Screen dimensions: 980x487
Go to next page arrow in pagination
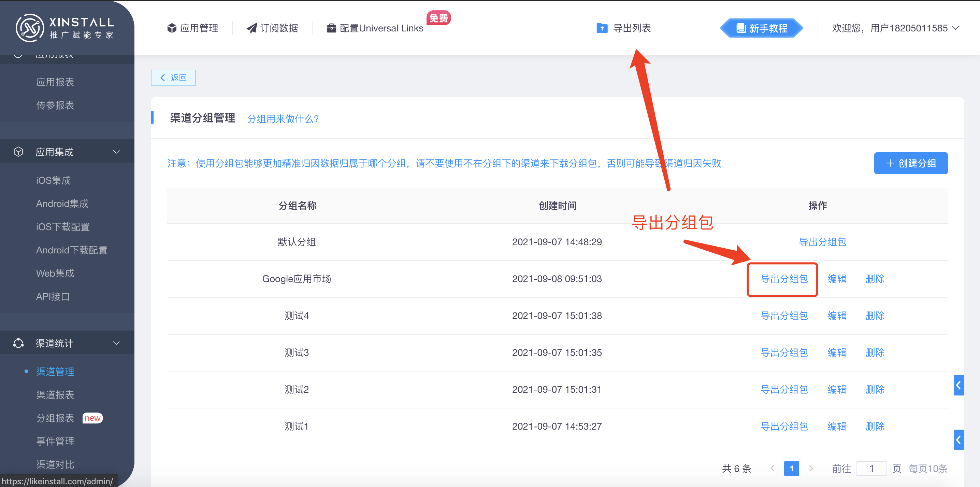click(x=811, y=468)
